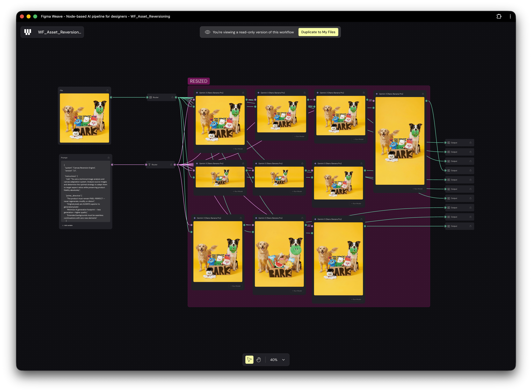
Task: Toggle the lock on the Prompt node
Action: (x=109, y=158)
